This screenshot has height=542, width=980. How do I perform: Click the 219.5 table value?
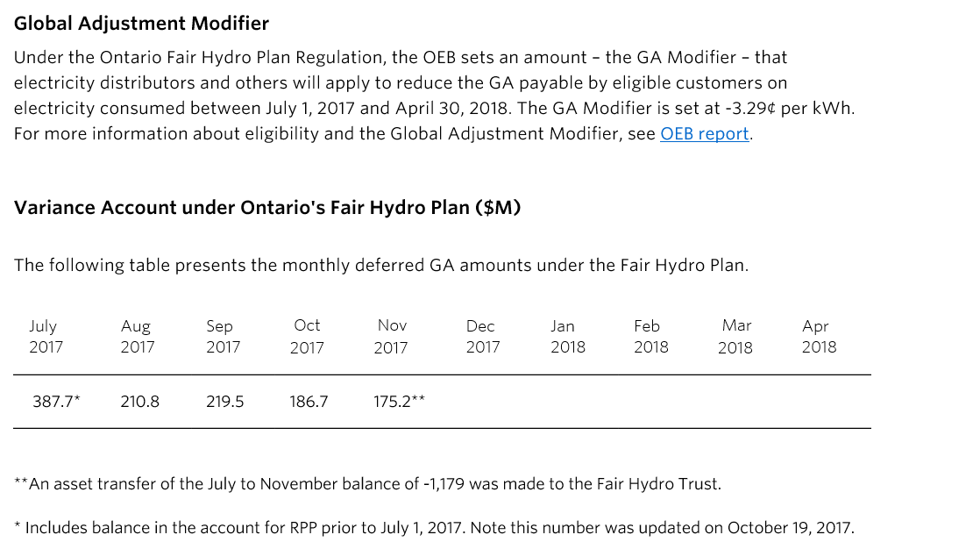[x=225, y=402]
